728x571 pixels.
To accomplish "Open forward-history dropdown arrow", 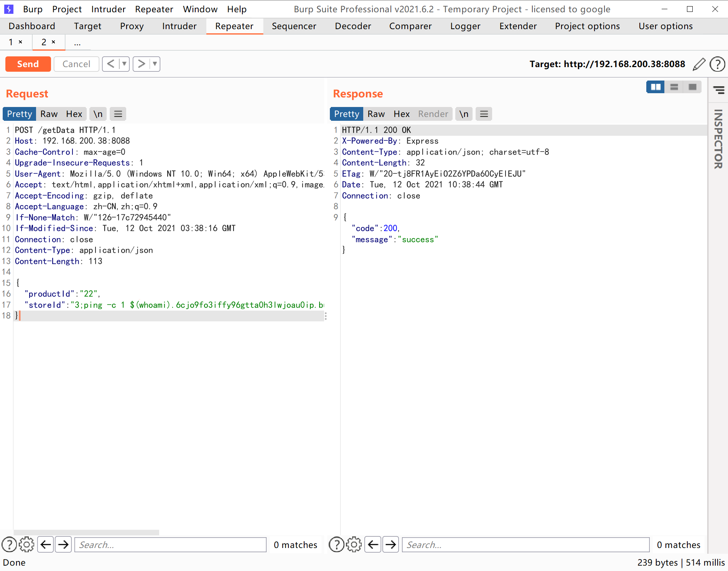I will click(x=155, y=64).
